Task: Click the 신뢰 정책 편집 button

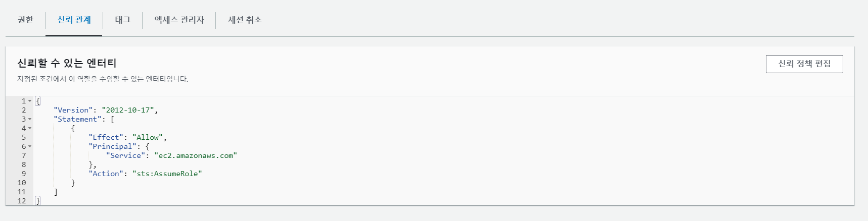Action: 804,64
